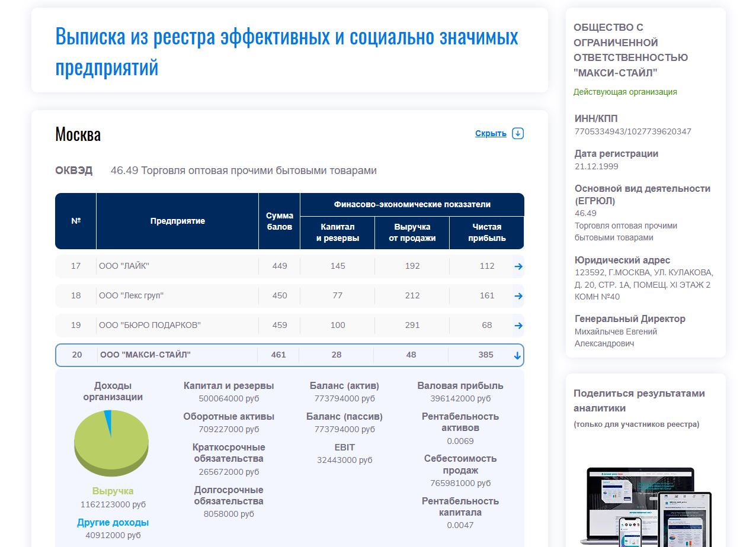The image size is (756, 547).
Task: Click the Скрыть link
Action: tap(491, 134)
